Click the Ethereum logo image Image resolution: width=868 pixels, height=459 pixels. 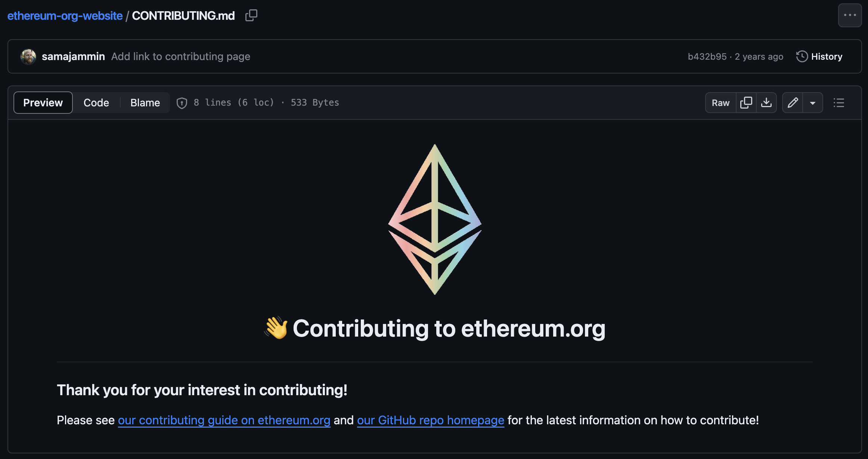(434, 219)
